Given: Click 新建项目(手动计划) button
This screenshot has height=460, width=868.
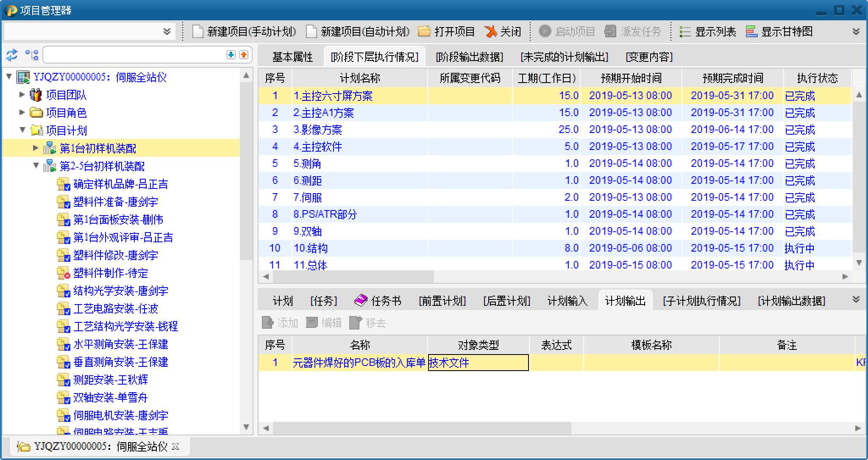Looking at the screenshot, I should [245, 31].
